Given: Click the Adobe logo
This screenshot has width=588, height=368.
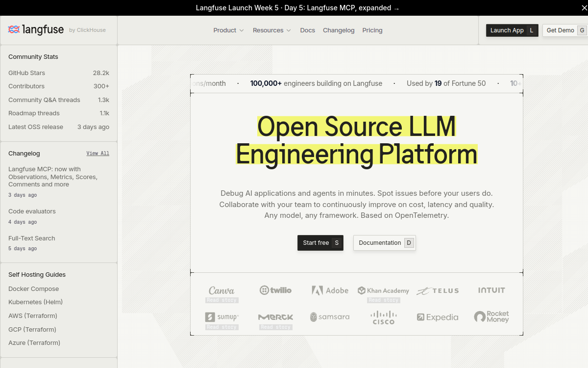Looking at the screenshot, I should pos(330,290).
